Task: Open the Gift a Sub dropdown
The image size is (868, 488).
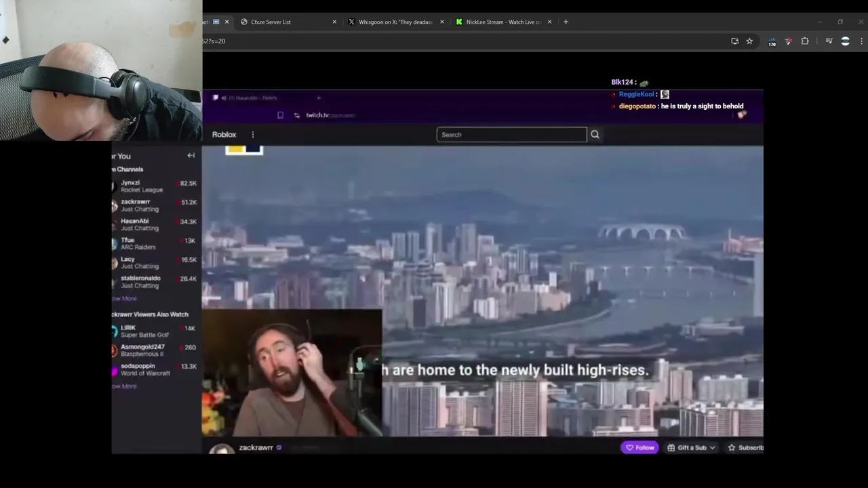Action: tap(691, 447)
